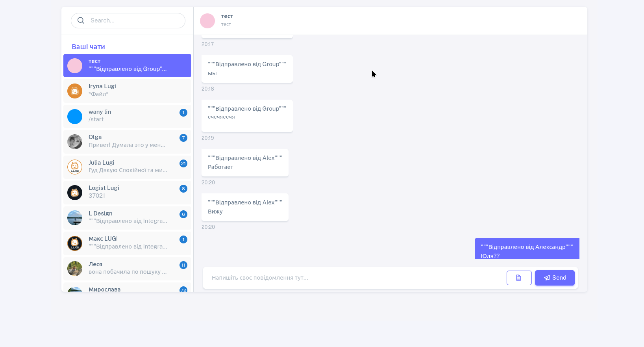This screenshot has width=644, height=347.
Task: Click wany lin's blue circle avatar
Action: [x=75, y=117]
